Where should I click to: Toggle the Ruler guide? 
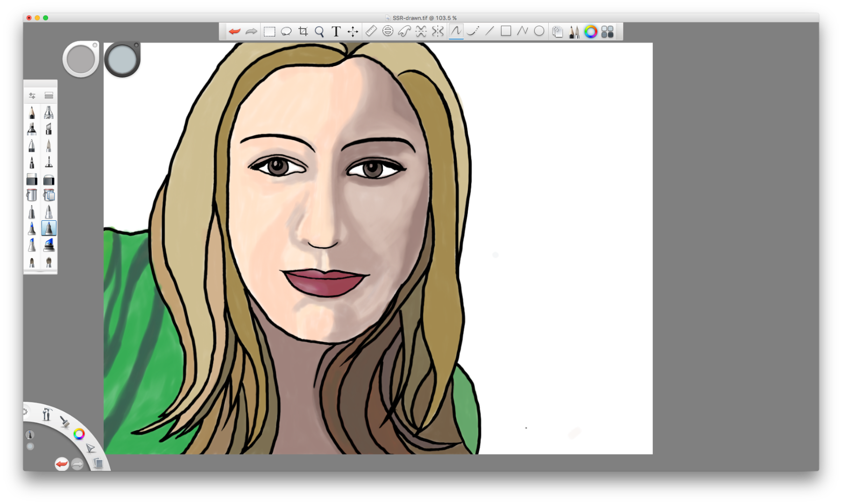[x=371, y=31]
